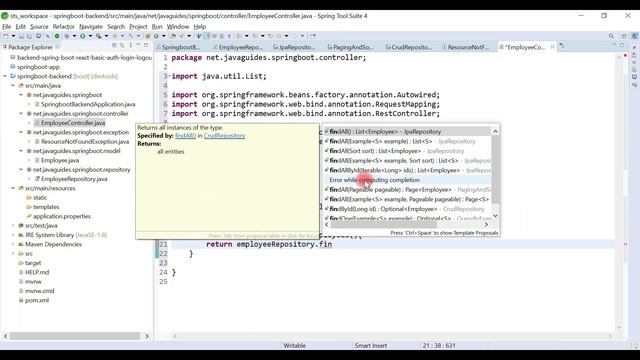Close the EmployeeController editor tab
The image size is (640, 360).
(552, 47)
